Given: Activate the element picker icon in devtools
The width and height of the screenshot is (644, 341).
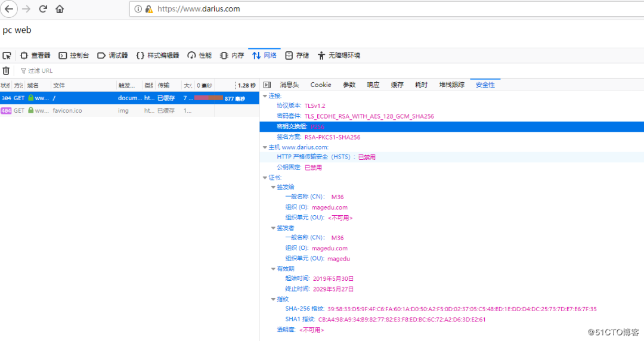Looking at the screenshot, I should click(7, 55).
